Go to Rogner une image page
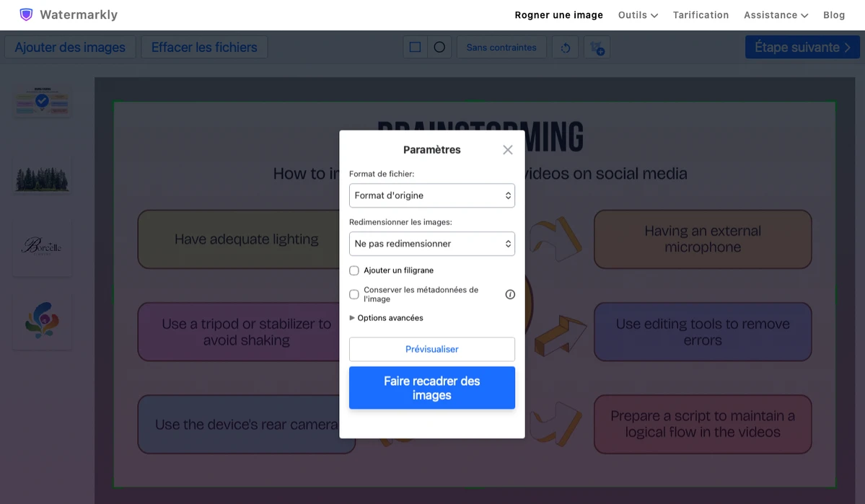 tap(559, 15)
